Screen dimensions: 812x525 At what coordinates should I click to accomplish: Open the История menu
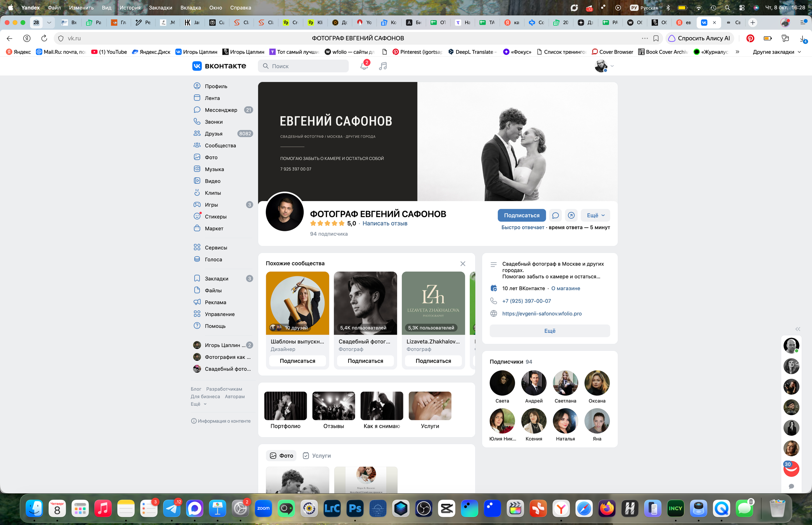pyautogui.click(x=130, y=8)
